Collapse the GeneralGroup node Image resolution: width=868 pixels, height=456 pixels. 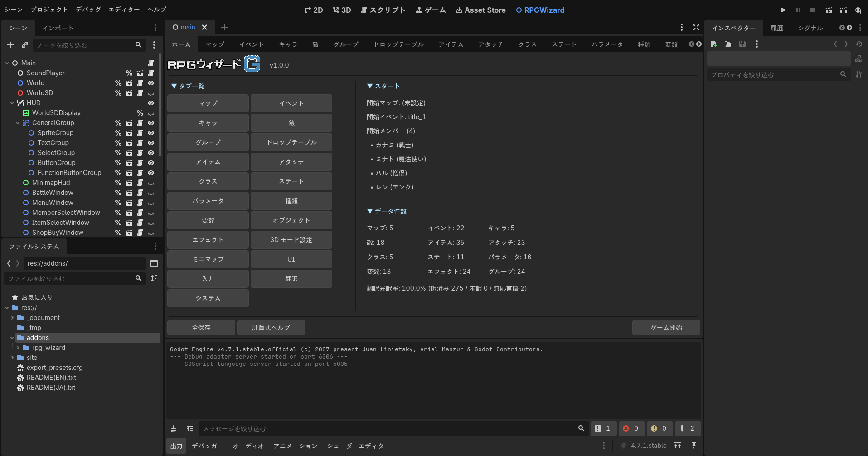tap(18, 123)
